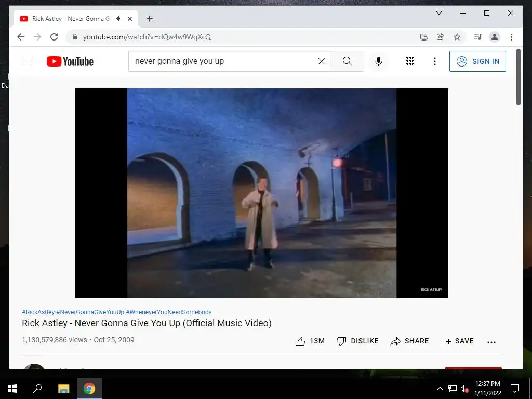532x399 pixels.
Task: Close the Rick Astley tab
Action: point(129,19)
